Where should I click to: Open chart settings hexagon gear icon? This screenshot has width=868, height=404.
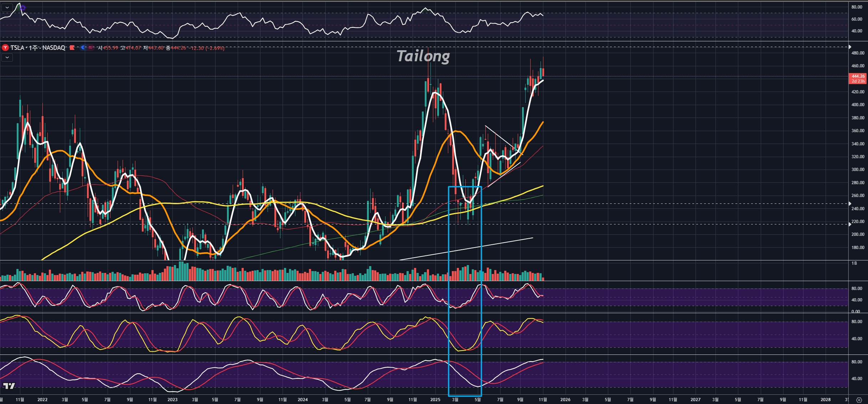pos(859,400)
